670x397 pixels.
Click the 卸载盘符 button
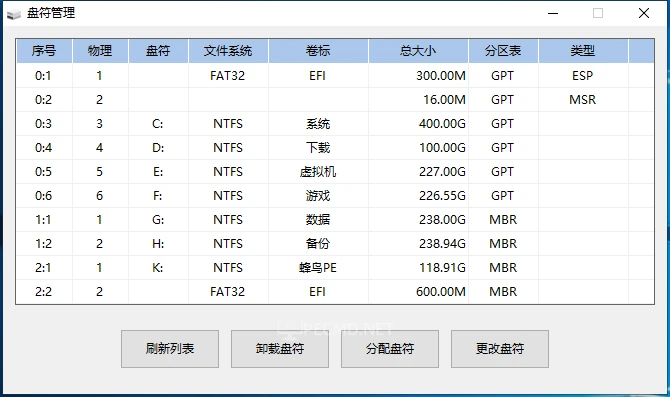coord(280,349)
